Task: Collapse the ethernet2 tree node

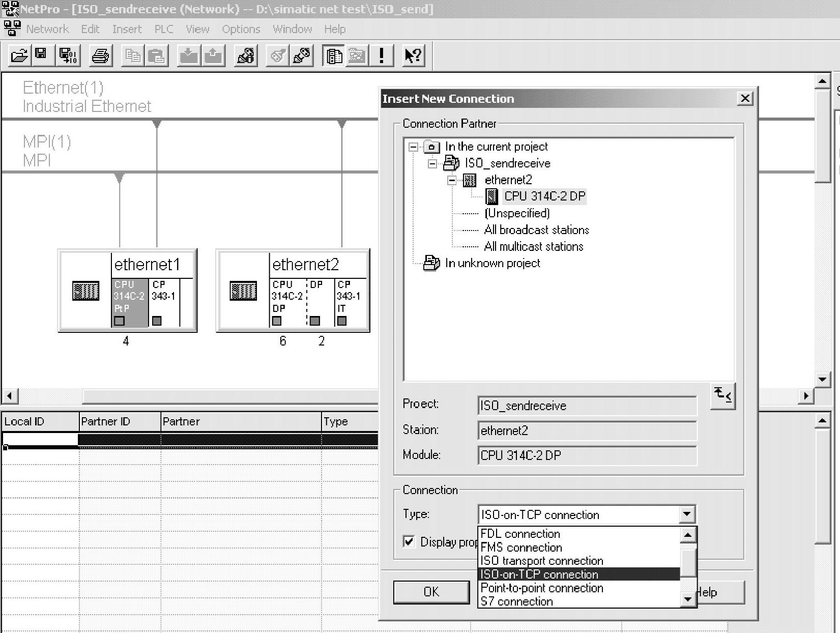Action: [452, 180]
